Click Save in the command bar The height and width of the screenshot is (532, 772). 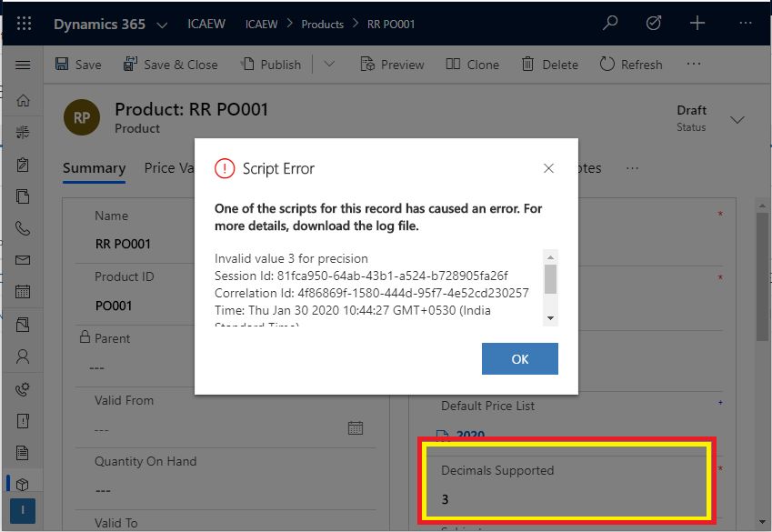[78, 65]
